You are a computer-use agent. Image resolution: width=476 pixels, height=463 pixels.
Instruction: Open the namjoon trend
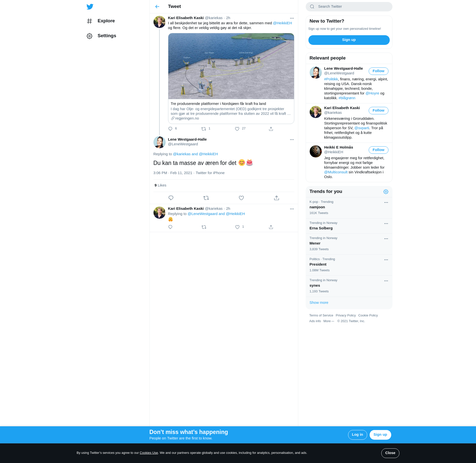[349, 208]
